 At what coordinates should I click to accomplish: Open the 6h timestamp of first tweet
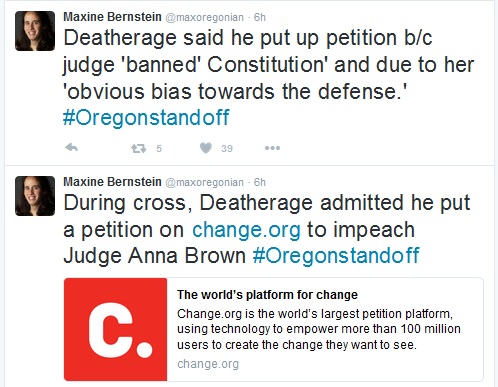pos(260,17)
